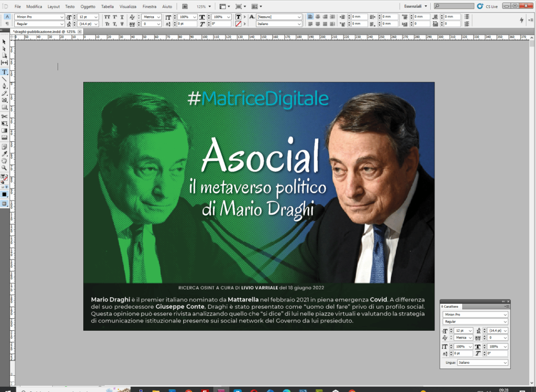Select the Free Transform tool

[x=4, y=124]
